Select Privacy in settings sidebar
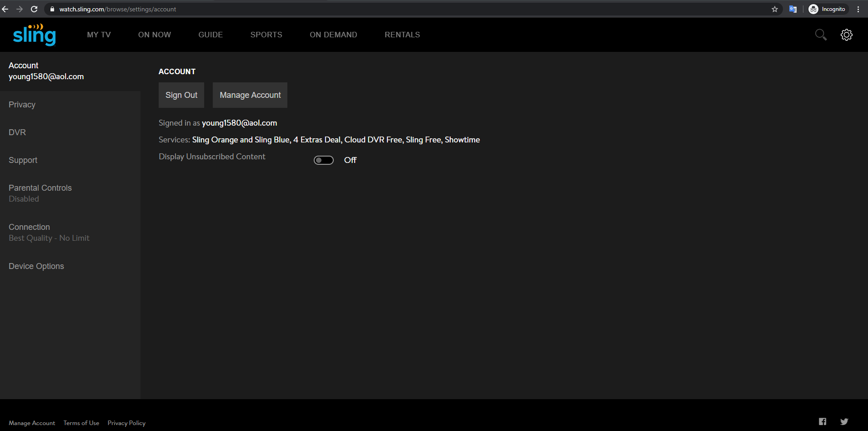Screen dimensions: 868x431 pos(70,105)
